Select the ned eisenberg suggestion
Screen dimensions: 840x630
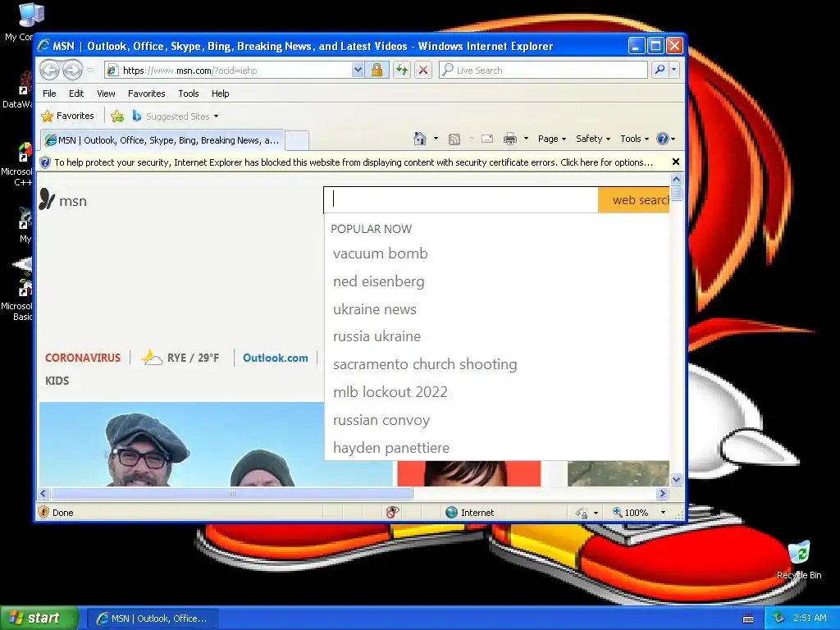coord(379,281)
